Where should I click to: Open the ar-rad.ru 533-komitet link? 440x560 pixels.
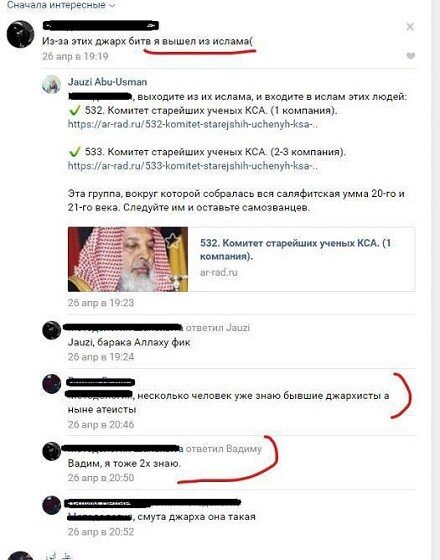click(x=192, y=166)
